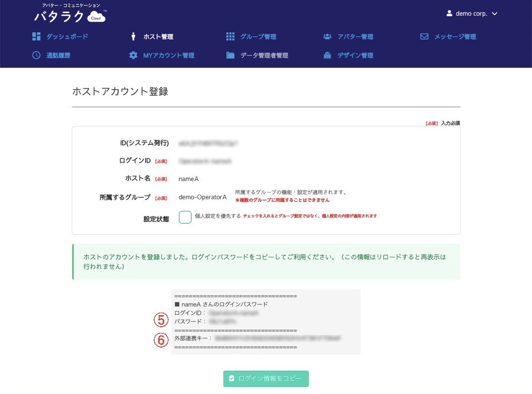Click the demo-OperatorA group value
The height and width of the screenshot is (394, 532).
click(x=203, y=197)
